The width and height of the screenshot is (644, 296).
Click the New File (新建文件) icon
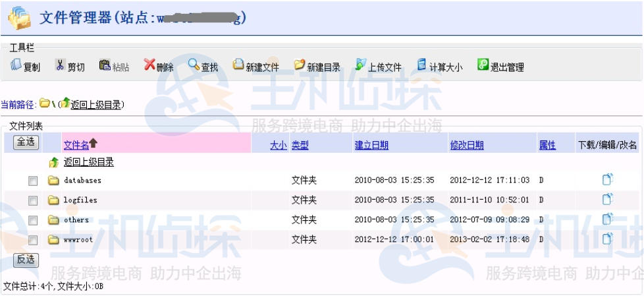(x=238, y=65)
